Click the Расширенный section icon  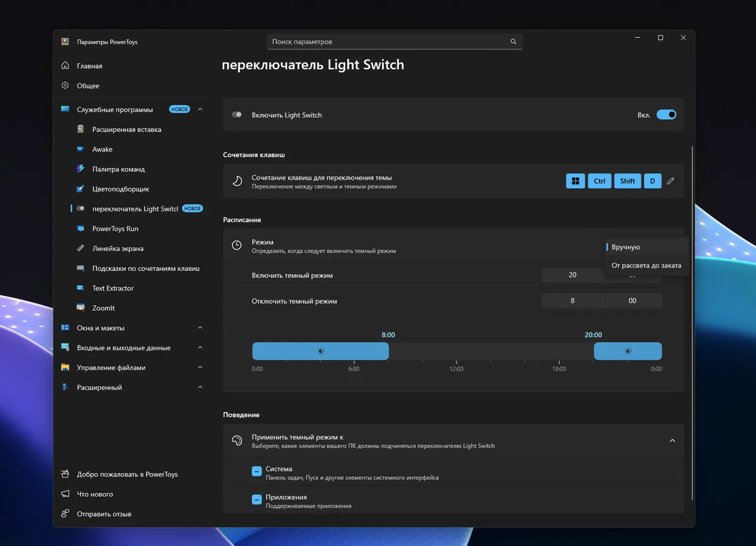[x=65, y=387]
